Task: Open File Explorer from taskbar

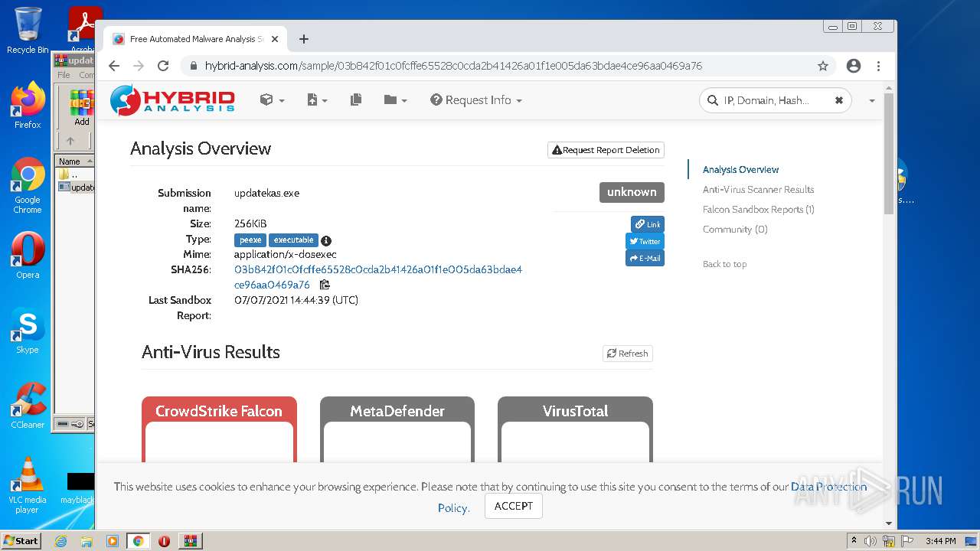Action: pyautogui.click(x=87, y=541)
